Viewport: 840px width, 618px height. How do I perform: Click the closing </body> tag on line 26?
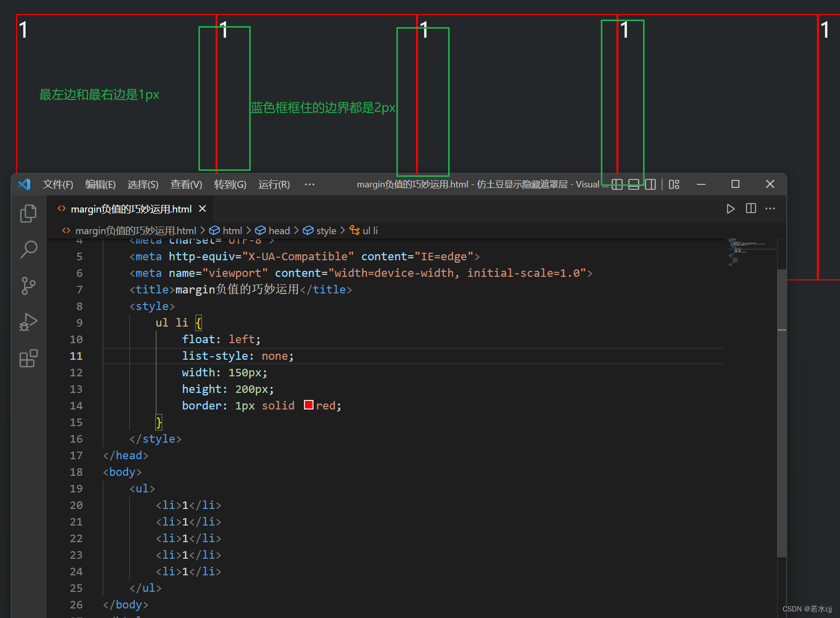point(126,604)
